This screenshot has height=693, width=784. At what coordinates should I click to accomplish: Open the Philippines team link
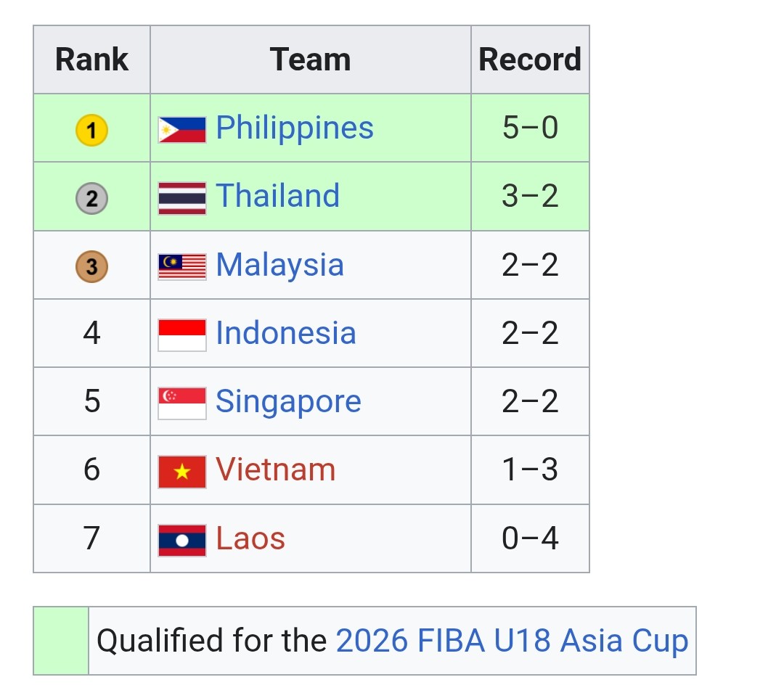pyautogui.click(x=295, y=129)
